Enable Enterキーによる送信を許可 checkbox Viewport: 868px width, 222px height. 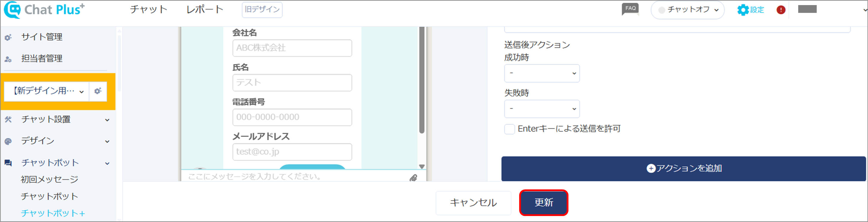(509, 129)
